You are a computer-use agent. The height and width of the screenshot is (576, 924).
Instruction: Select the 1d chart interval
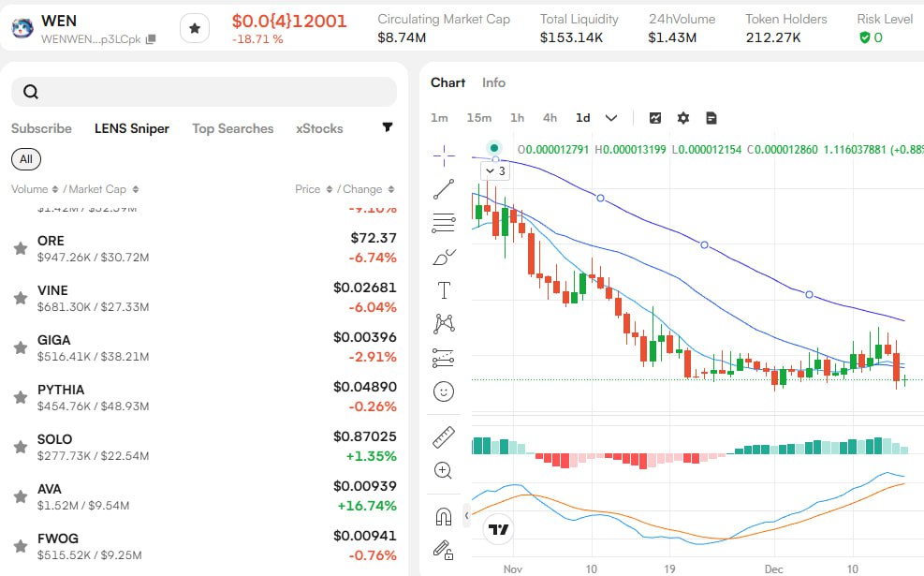583,118
